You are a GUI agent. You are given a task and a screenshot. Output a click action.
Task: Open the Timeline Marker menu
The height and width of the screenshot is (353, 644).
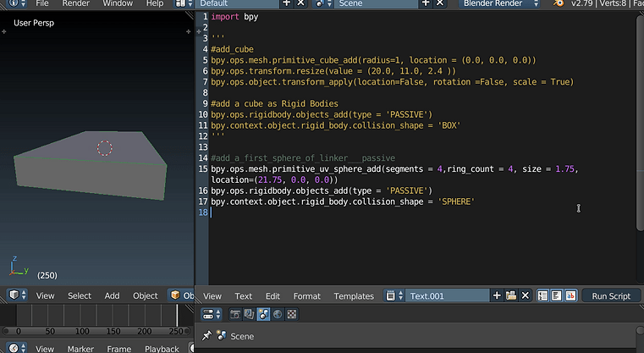[x=80, y=349]
